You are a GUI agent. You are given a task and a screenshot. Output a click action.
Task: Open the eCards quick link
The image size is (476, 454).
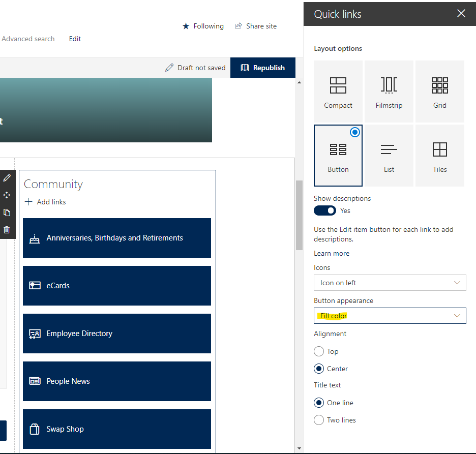pyautogui.click(x=117, y=286)
